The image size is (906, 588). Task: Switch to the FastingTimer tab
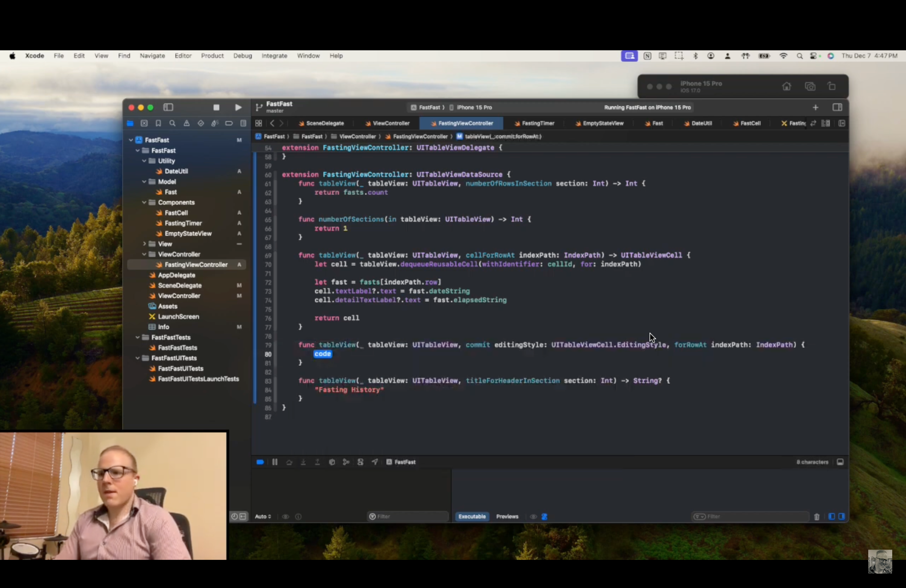(x=534, y=123)
